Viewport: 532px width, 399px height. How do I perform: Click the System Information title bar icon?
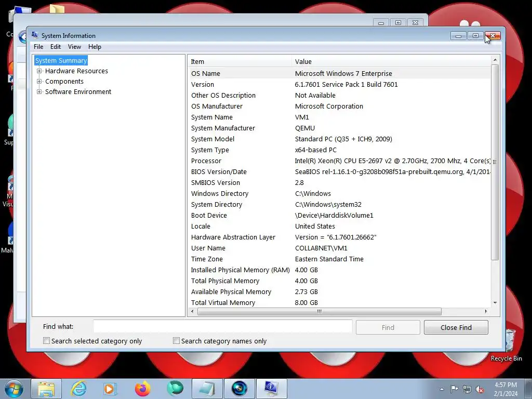point(35,35)
